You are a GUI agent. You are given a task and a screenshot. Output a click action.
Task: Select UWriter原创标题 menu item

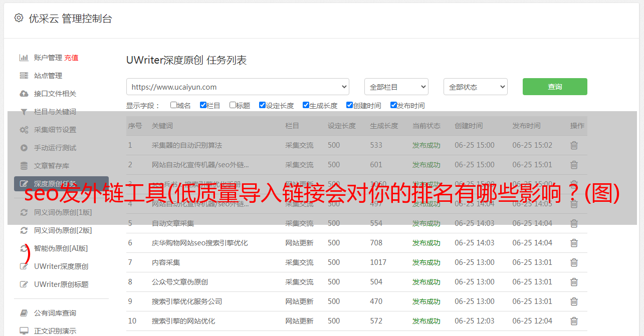61,284
